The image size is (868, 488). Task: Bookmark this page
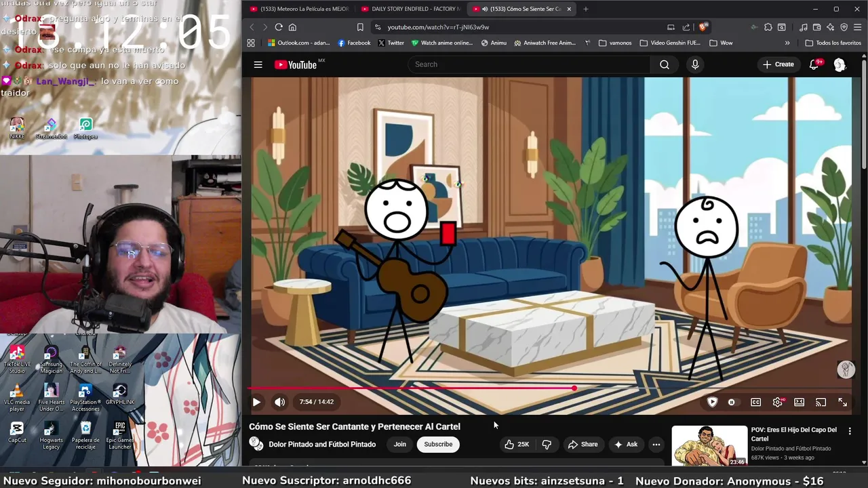pos(360,27)
